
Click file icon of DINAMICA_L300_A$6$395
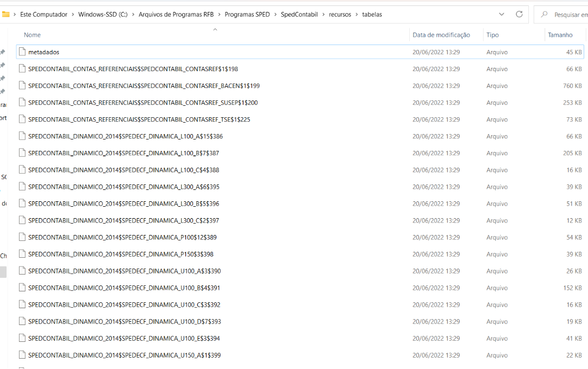click(23, 187)
